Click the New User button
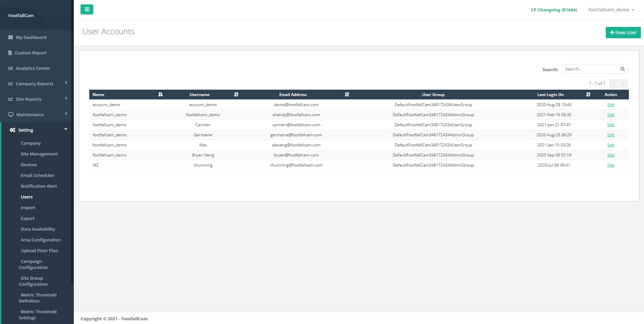This screenshot has height=324, width=644. coord(623,32)
